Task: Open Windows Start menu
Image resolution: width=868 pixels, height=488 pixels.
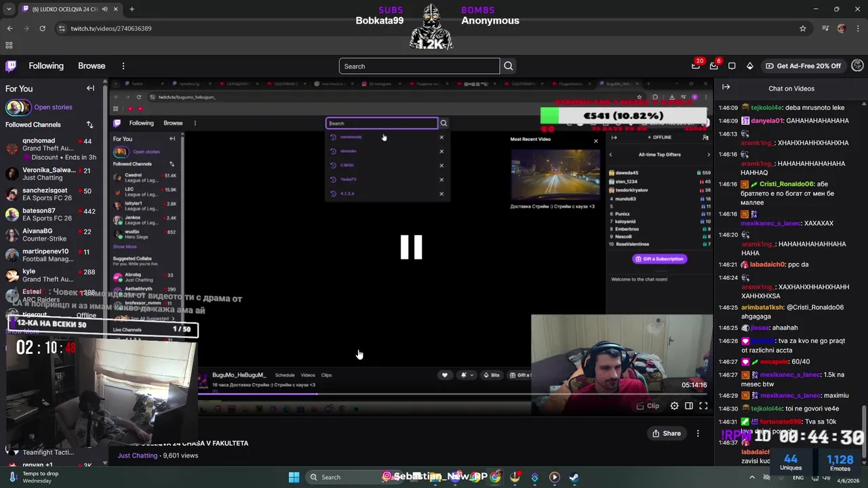Action: [x=294, y=477]
